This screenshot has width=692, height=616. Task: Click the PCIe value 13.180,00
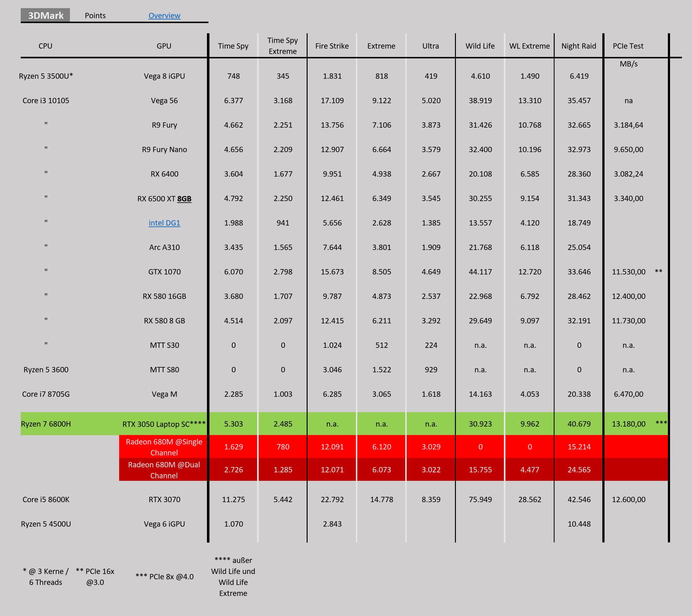[x=628, y=424]
